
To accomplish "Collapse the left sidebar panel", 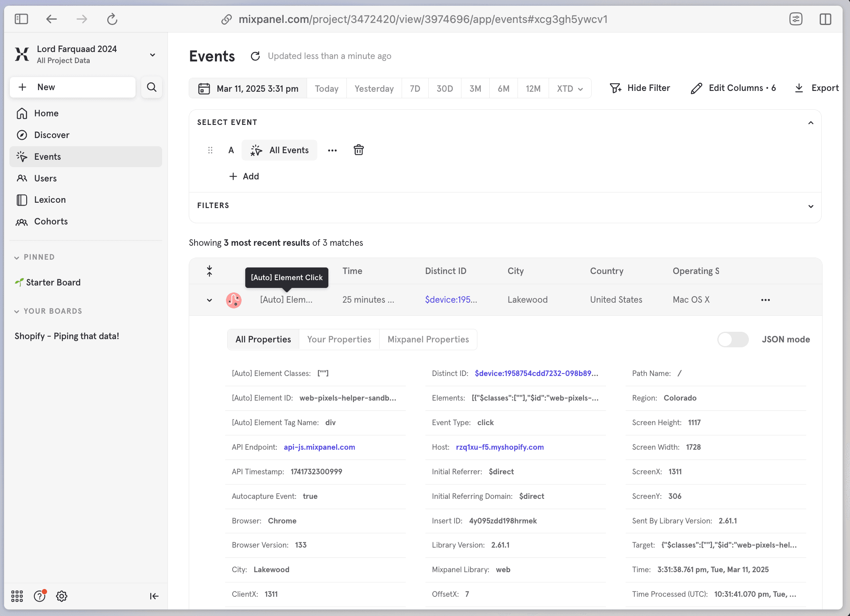I will click(x=154, y=596).
